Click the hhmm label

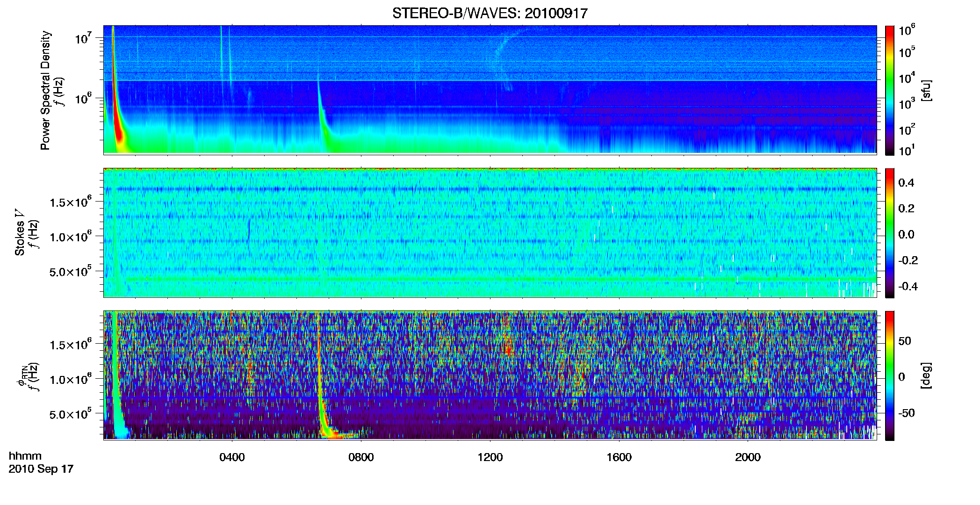coord(25,456)
